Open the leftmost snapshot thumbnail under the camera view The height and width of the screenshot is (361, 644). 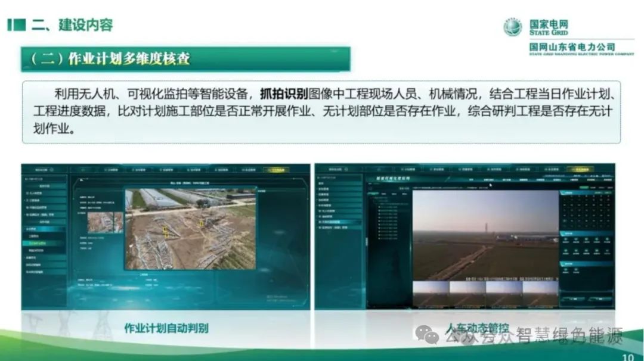click(431, 294)
